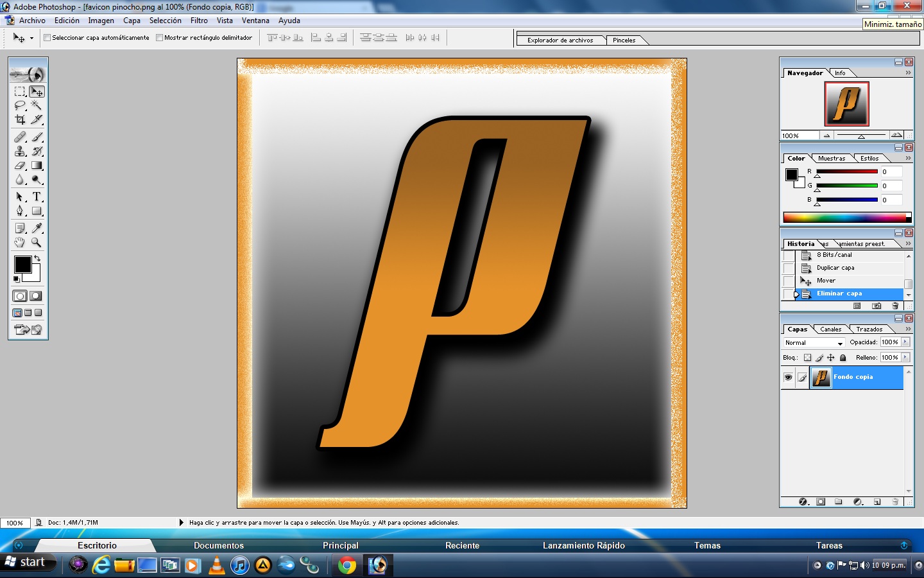Select the Eraser tool

20,165
